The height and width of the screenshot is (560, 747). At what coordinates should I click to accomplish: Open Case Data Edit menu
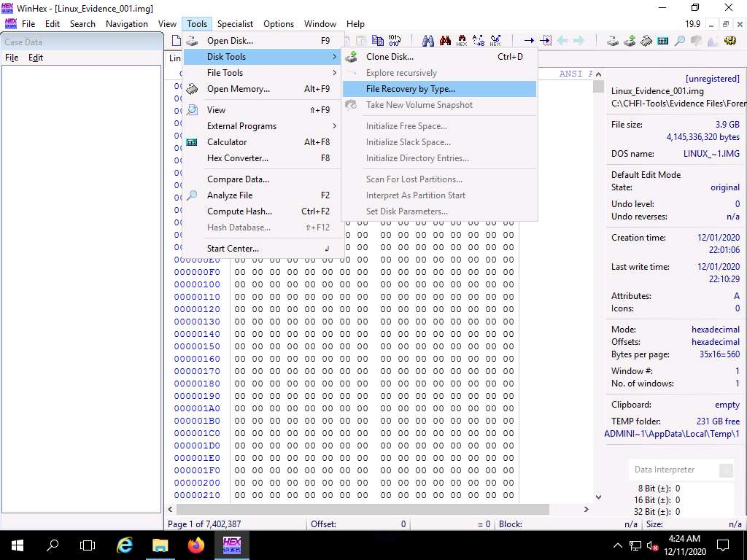click(36, 58)
